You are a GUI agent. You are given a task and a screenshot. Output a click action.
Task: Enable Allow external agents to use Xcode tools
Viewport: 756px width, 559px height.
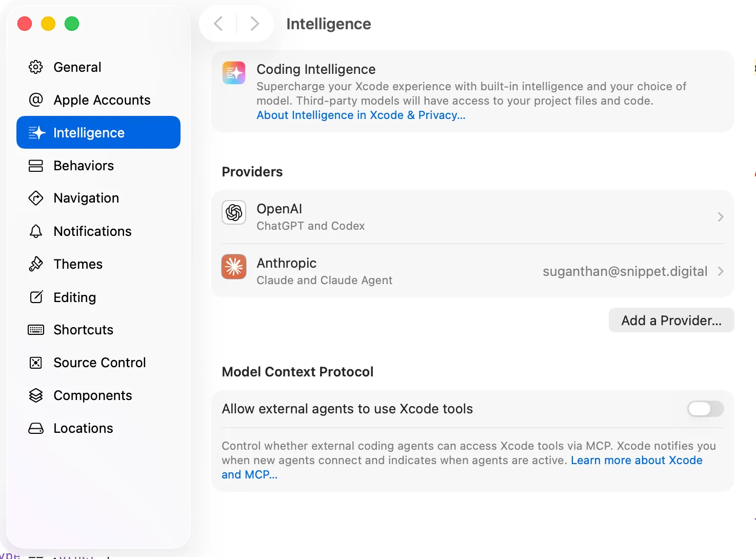coord(705,409)
